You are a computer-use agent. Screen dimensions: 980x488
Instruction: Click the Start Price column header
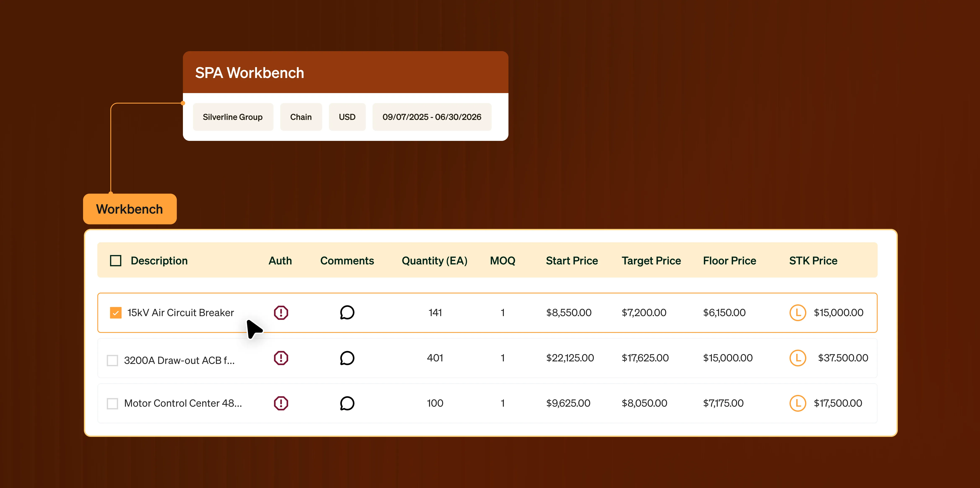click(x=571, y=260)
